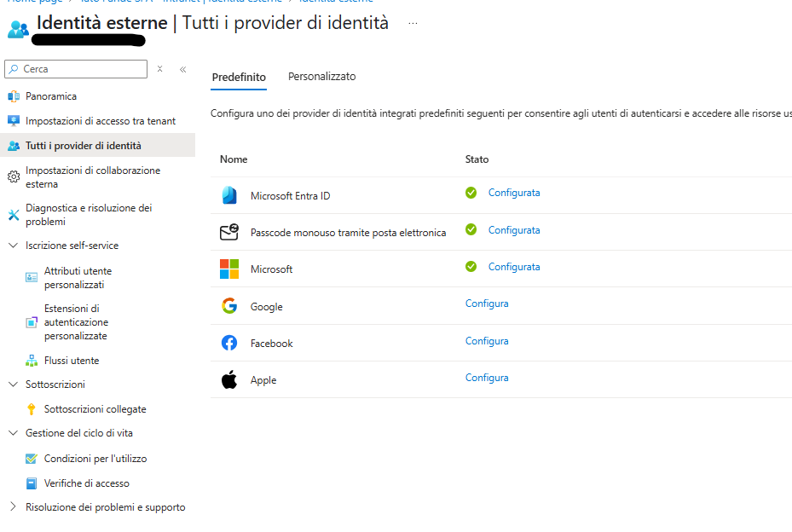Screen dimensions: 792x532
Task: Open Condizioni per l'utilizzo
Action: tap(95, 458)
